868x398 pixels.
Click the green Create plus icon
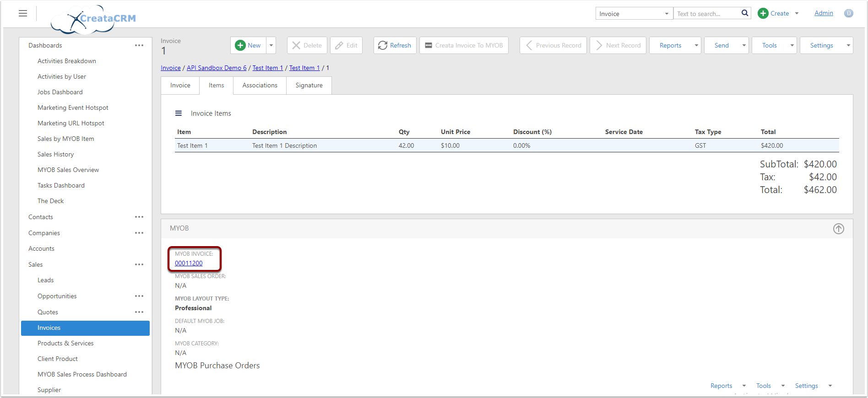pyautogui.click(x=763, y=13)
